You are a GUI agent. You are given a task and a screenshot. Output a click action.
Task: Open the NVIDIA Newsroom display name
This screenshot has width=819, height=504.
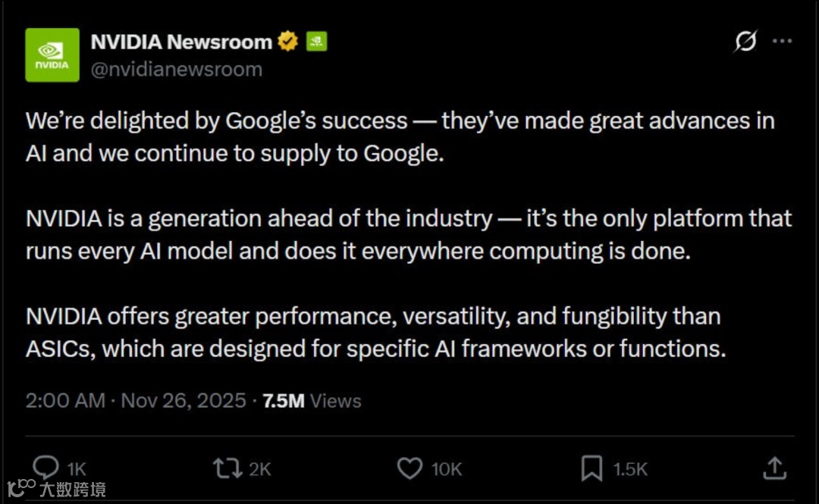tap(180, 42)
